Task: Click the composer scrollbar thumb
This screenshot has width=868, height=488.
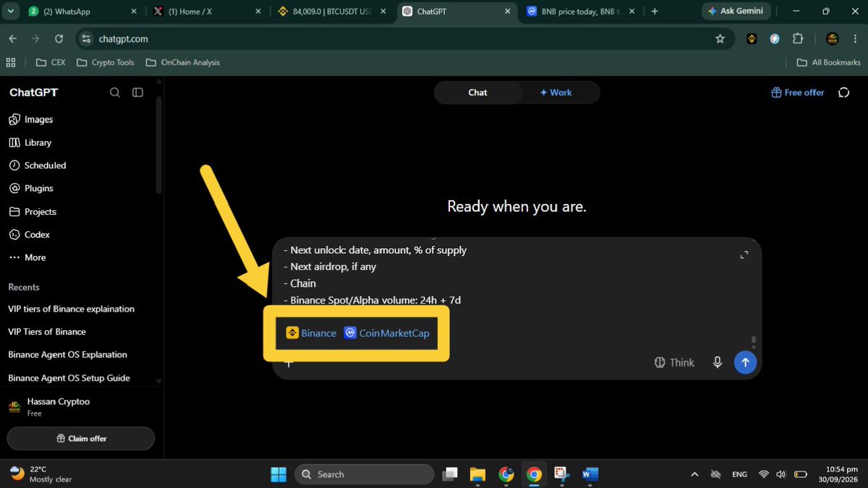Action: pos(754,341)
